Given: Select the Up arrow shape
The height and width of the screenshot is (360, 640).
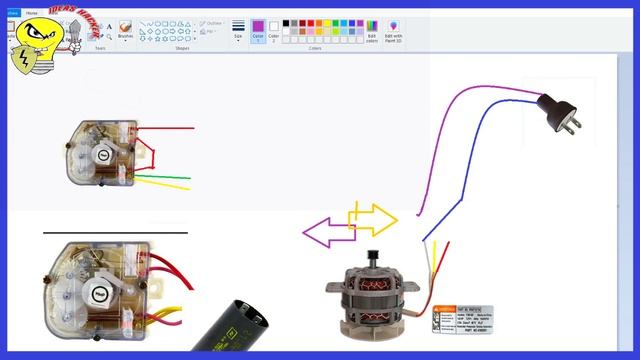Looking at the screenshot, I should coord(188,31).
